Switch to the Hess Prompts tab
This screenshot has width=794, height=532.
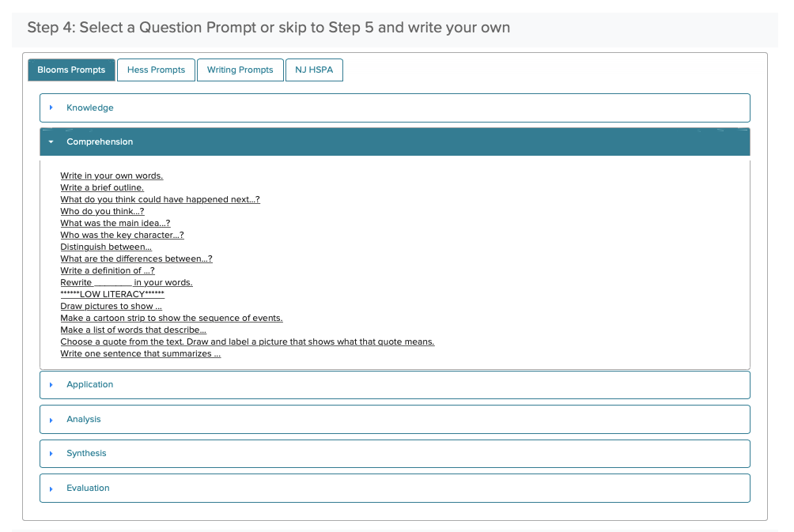point(156,70)
